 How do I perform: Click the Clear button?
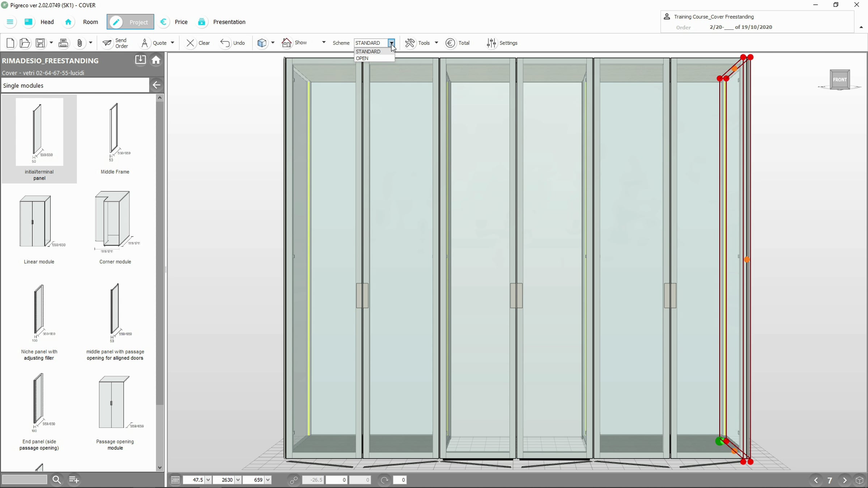pos(198,43)
